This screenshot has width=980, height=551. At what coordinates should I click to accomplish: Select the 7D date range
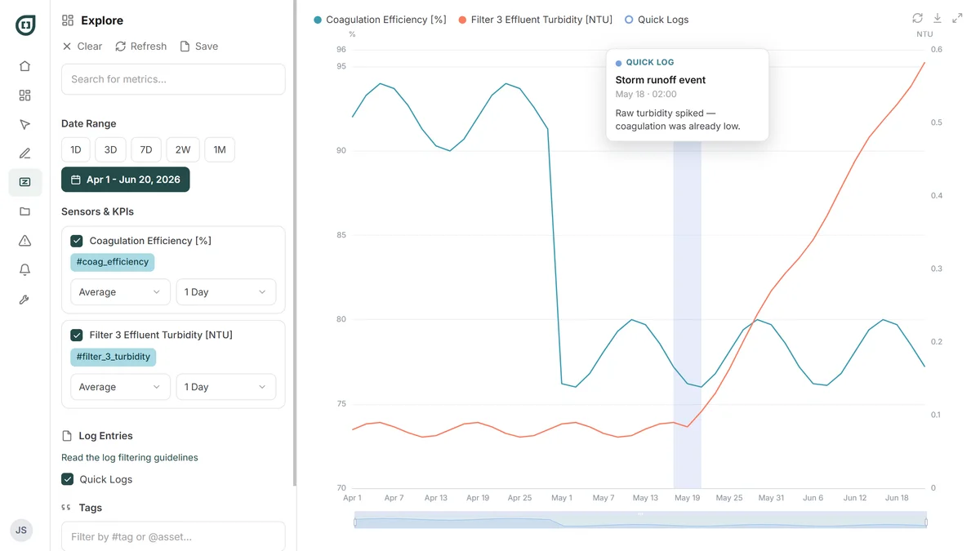tap(146, 149)
